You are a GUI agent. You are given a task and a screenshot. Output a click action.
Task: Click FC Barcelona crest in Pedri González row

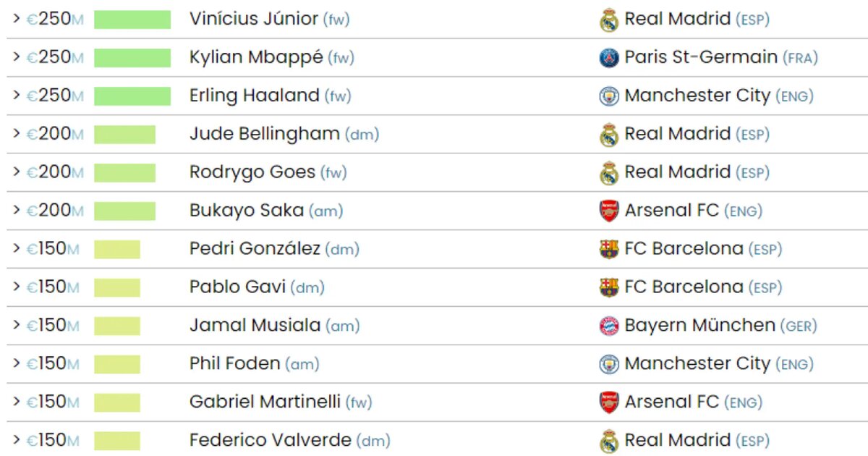tap(609, 249)
